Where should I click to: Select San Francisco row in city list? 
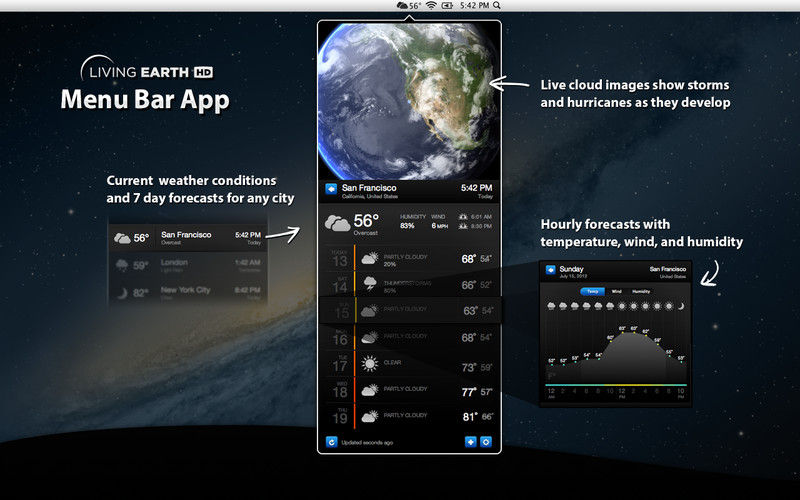point(187,238)
